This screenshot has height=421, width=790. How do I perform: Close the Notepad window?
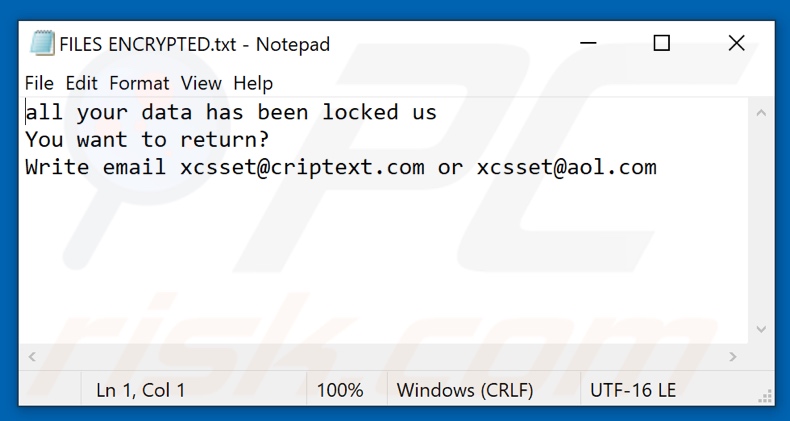click(x=736, y=44)
